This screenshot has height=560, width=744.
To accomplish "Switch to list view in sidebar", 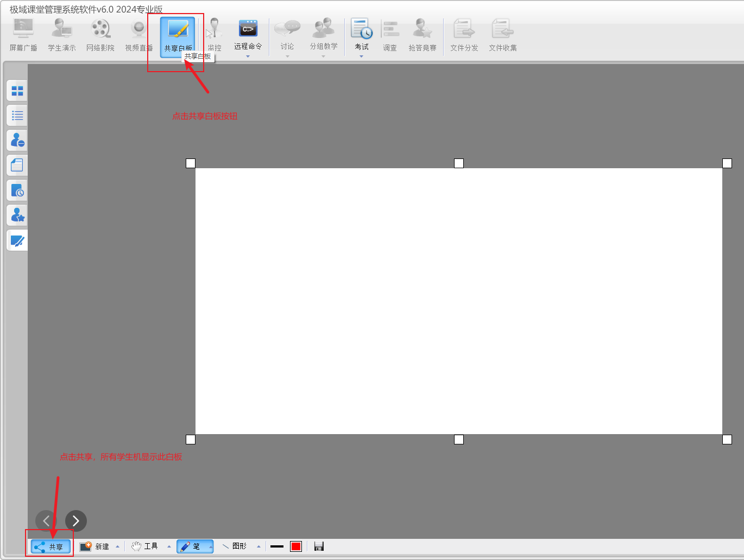I will [x=17, y=116].
